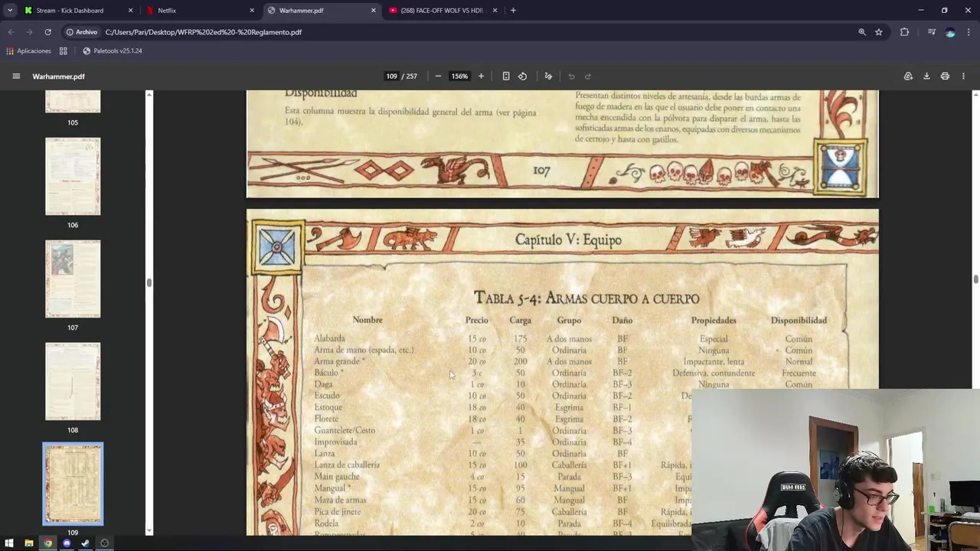Open Steam from the taskbar
This screenshot has height=551, width=980.
[x=85, y=543]
